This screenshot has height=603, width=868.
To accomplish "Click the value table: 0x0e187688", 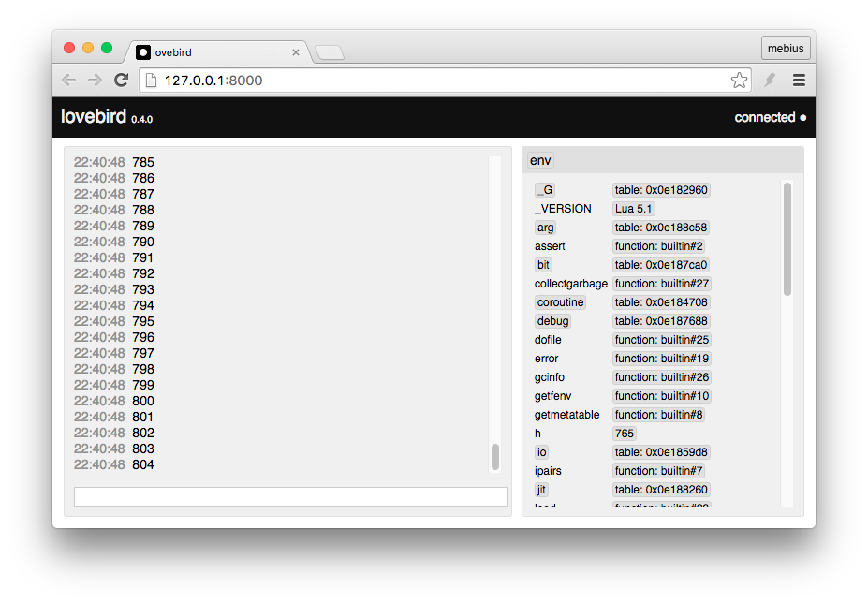I will (x=661, y=321).
